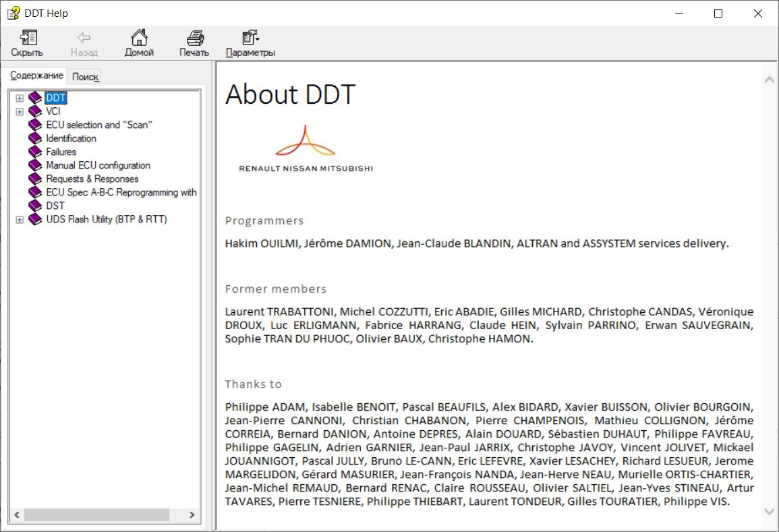Open ECU Spec A-B-C Reprogramming topic
779x532 pixels.
point(121,191)
